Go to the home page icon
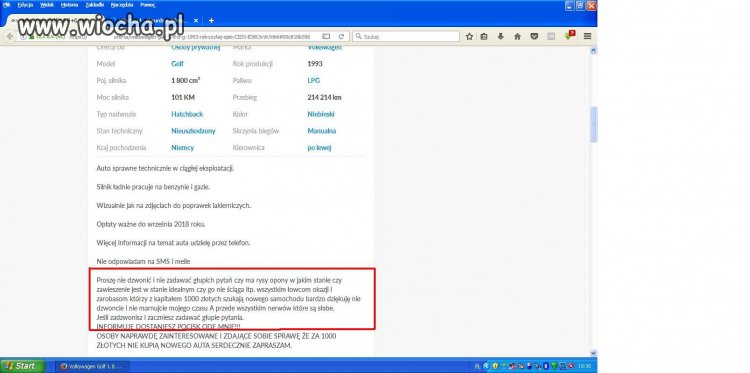The height and width of the screenshot is (373, 750). pos(517,36)
